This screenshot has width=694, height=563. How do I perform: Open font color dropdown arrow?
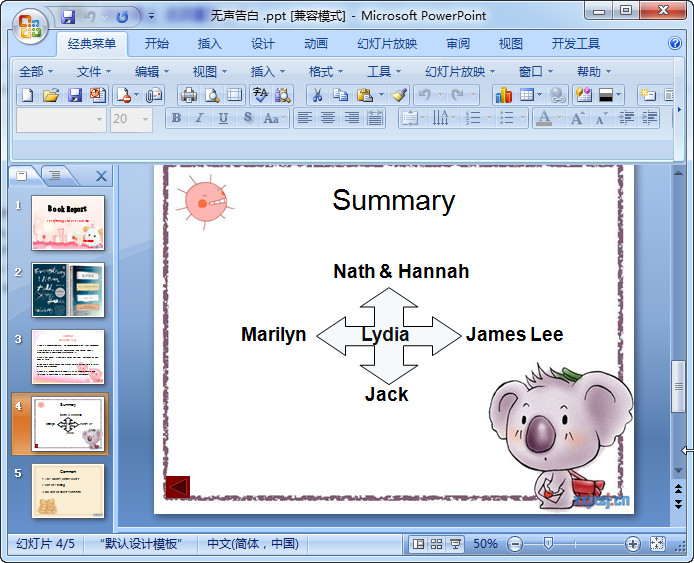point(559,118)
